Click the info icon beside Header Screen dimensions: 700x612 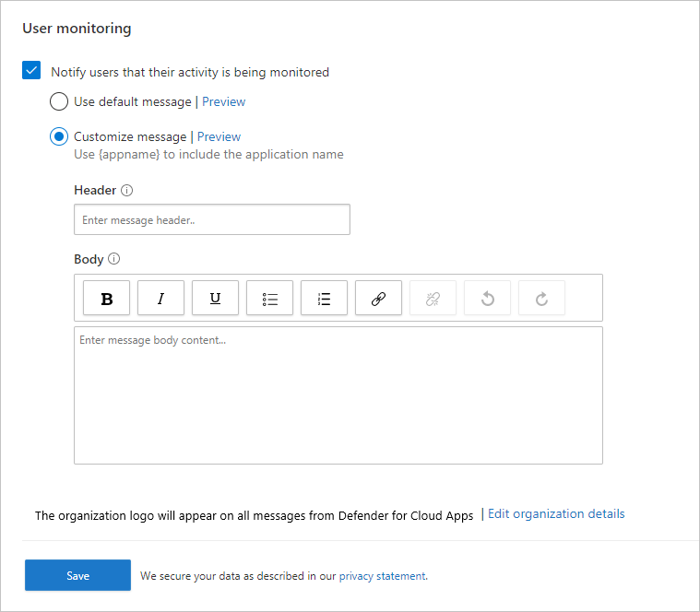coord(127,191)
